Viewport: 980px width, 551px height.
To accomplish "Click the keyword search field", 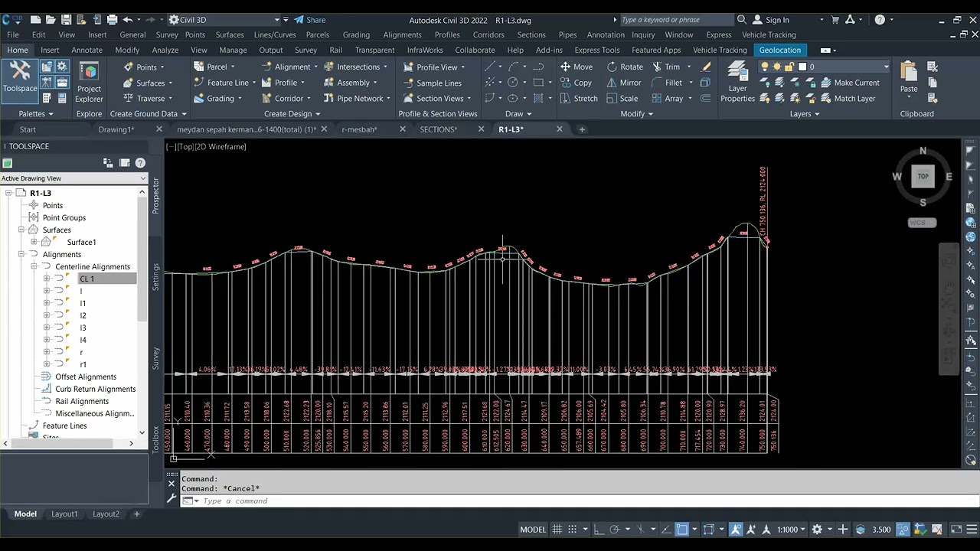I will (x=676, y=20).
